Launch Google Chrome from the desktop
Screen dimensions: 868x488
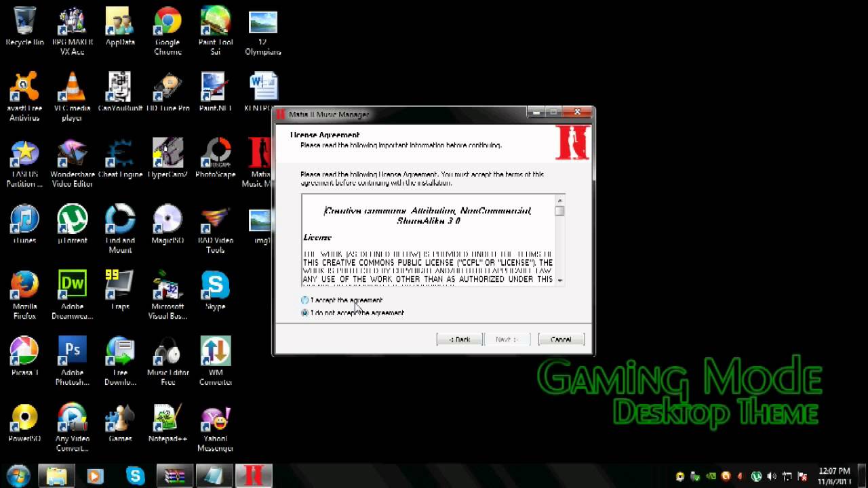167,31
